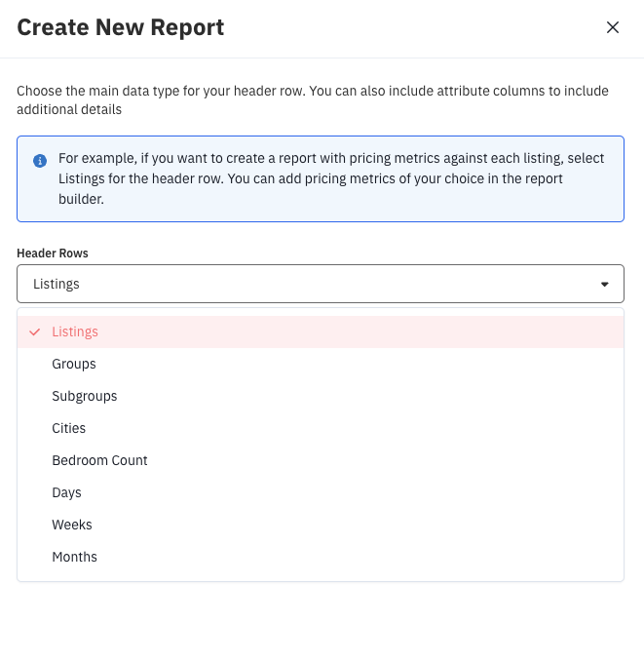Choose Weeks from the options list
Viewport: 644px width, 662px height.
point(72,525)
